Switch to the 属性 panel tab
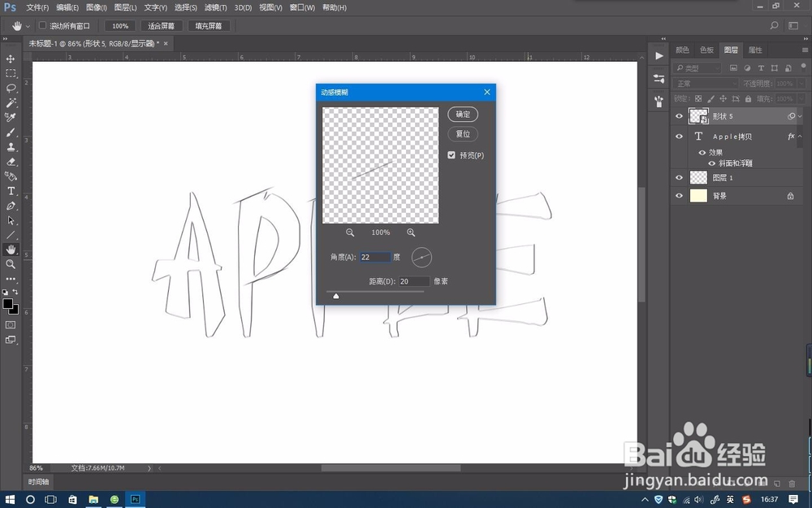This screenshot has height=508, width=812. point(755,50)
